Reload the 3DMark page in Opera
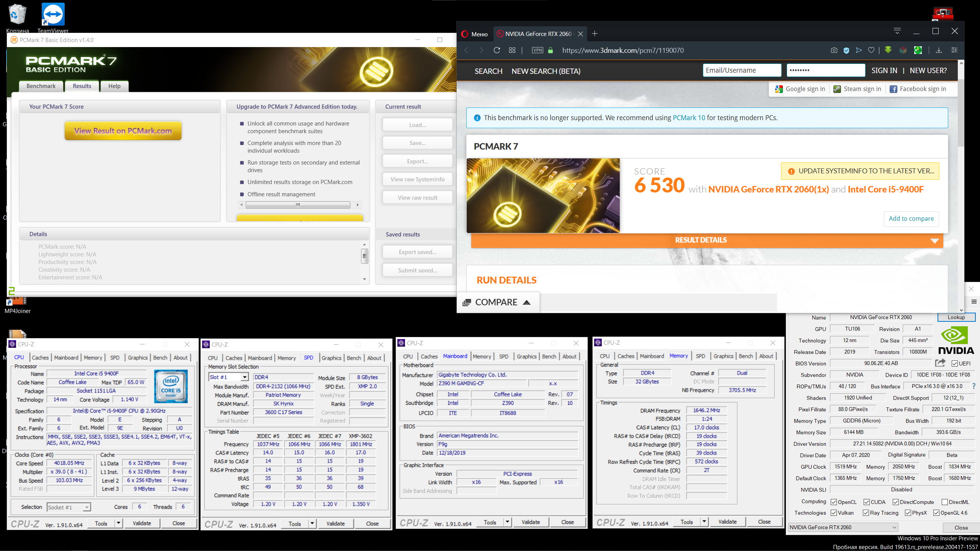 [x=497, y=50]
